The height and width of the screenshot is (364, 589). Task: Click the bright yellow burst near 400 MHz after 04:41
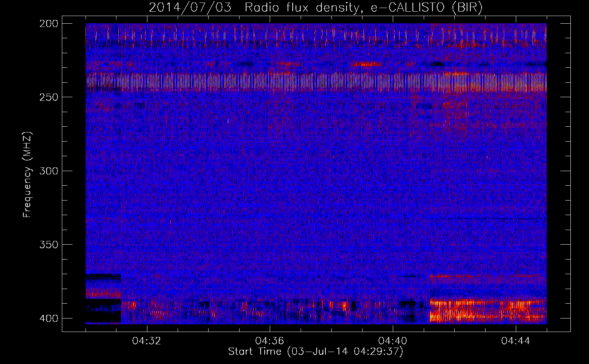(x=488, y=310)
